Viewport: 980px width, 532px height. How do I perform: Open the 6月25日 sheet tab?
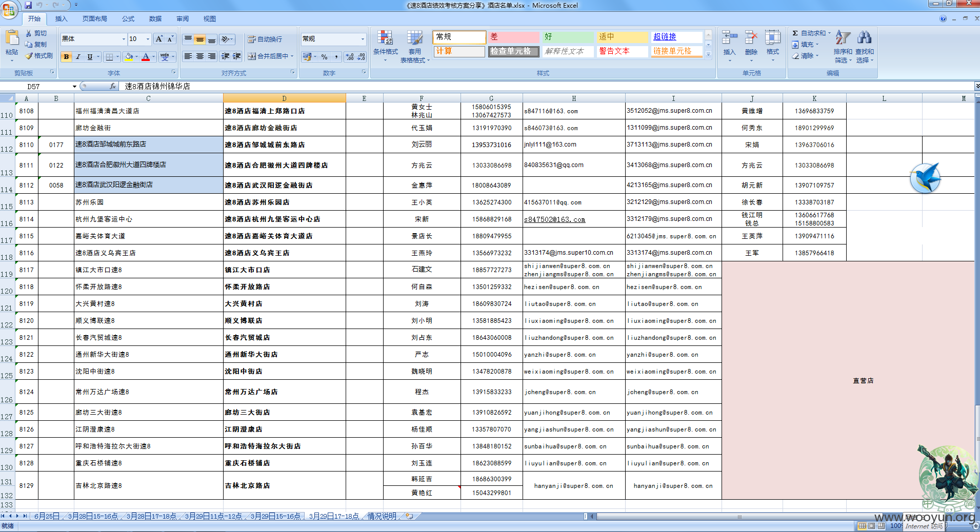pos(47,516)
